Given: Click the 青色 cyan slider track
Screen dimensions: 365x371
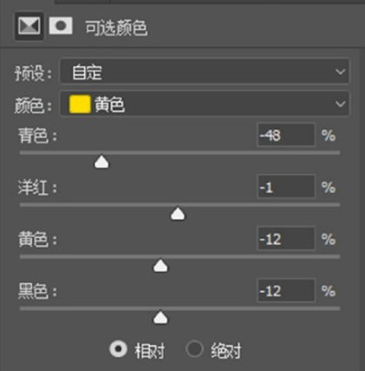Looking at the screenshot, I should (x=180, y=153).
